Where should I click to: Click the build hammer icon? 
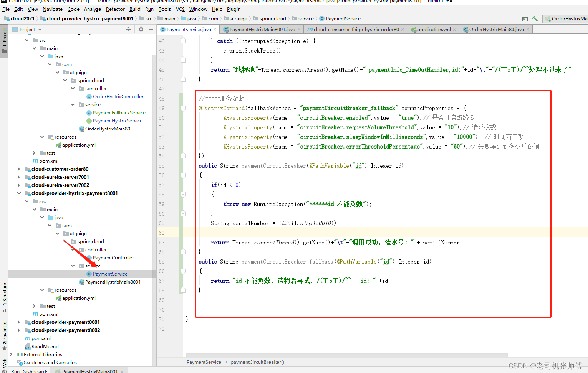click(535, 18)
